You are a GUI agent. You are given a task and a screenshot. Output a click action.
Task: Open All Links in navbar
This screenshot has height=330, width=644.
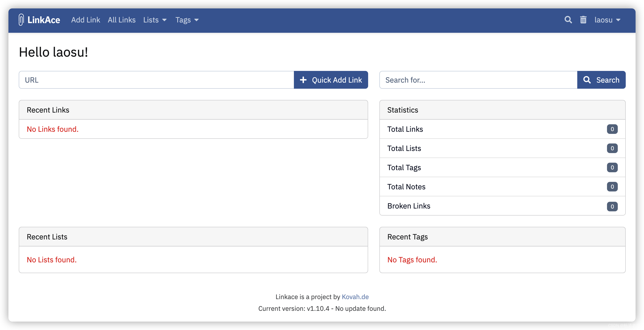(x=122, y=20)
